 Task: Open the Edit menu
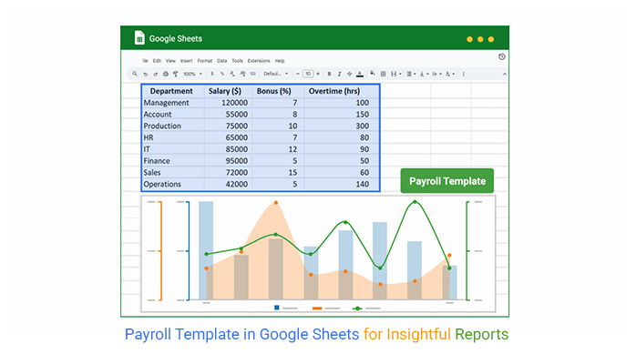[x=157, y=61]
